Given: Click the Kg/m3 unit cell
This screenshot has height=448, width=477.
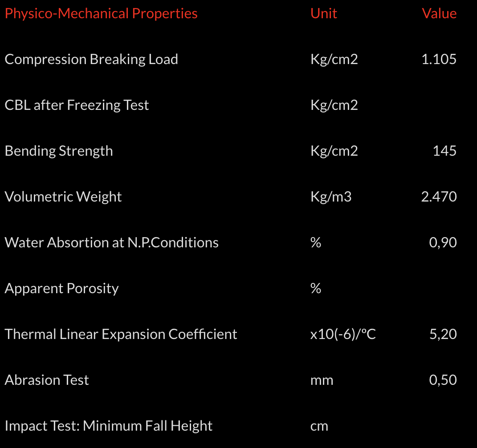Looking at the screenshot, I should click(x=331, y=197).
